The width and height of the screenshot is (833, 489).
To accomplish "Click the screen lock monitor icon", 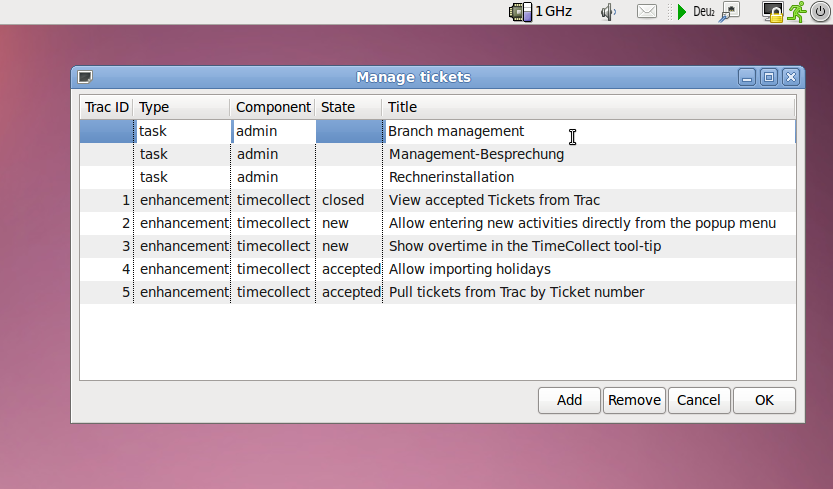I will (772, 12).
